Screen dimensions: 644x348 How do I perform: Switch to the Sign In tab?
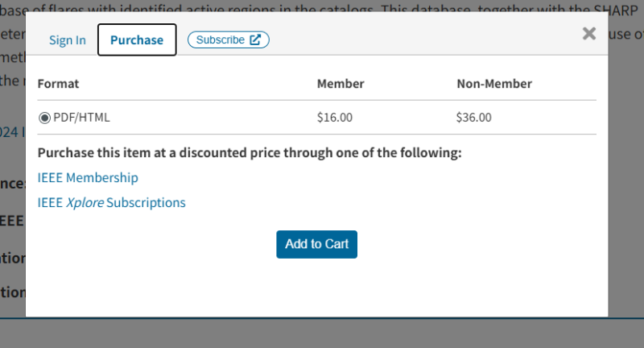click(x=68, y=39)
